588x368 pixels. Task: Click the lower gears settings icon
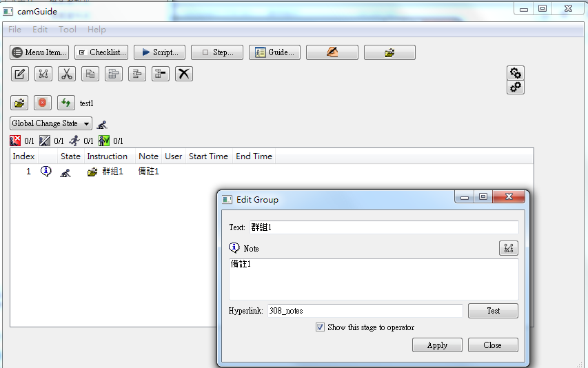(516, 87)
